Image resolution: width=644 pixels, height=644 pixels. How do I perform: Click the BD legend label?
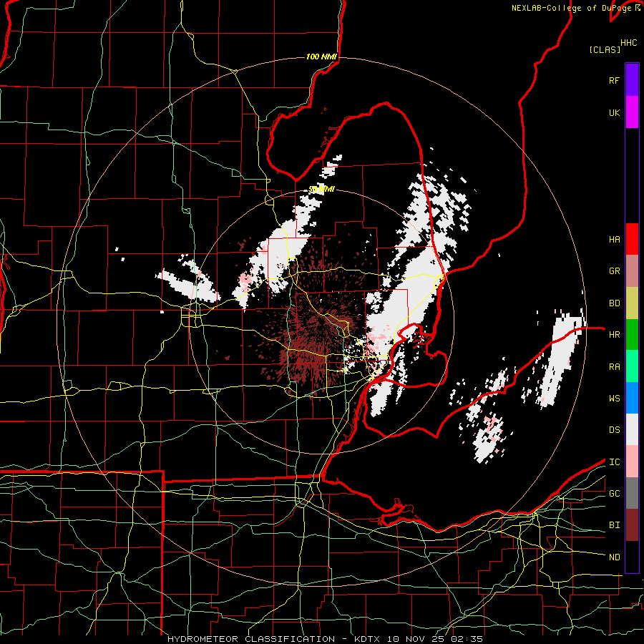614,303
